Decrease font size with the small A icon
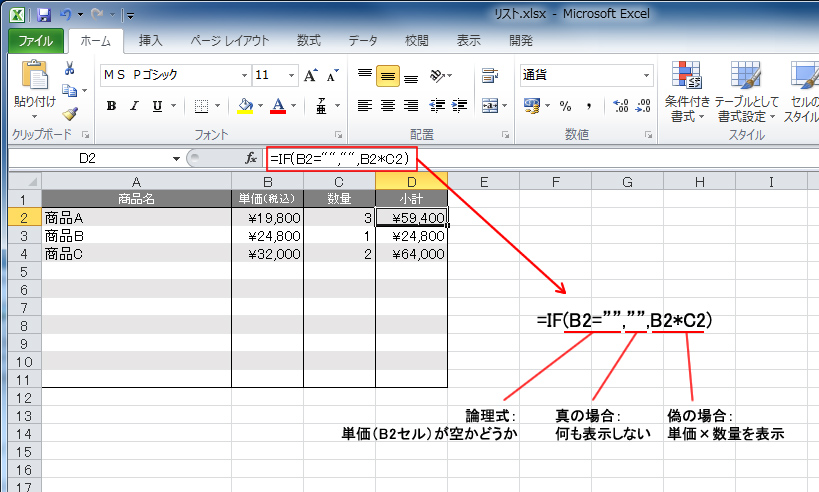Viewport: 819px width, 492px height. point(332,75)
